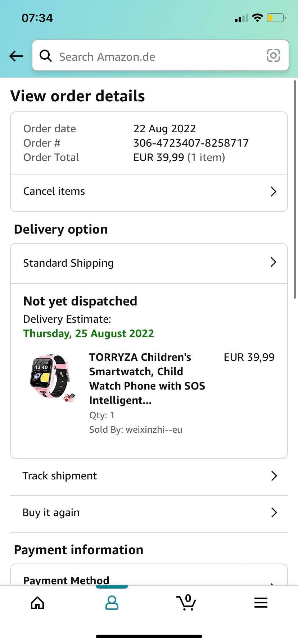Screen dimensions: 298x644
Task: Go to Home tab icon
Action: [x=37, y=603]
